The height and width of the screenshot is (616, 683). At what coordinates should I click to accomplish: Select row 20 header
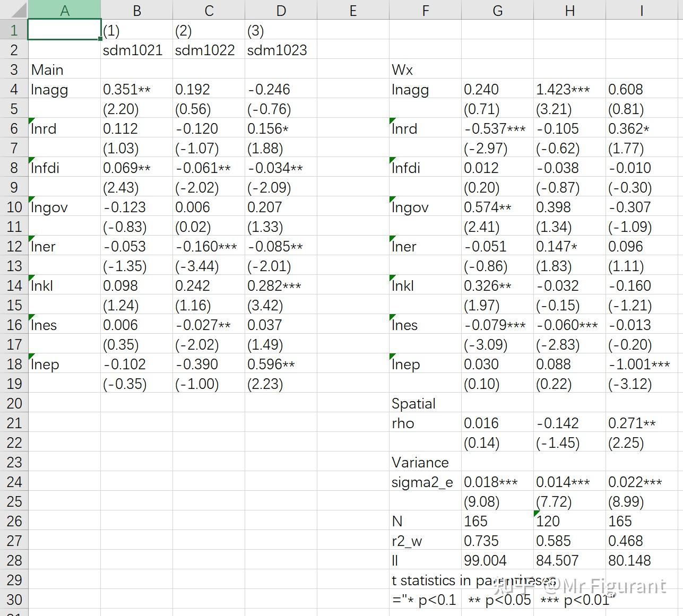tap(14, 403)
